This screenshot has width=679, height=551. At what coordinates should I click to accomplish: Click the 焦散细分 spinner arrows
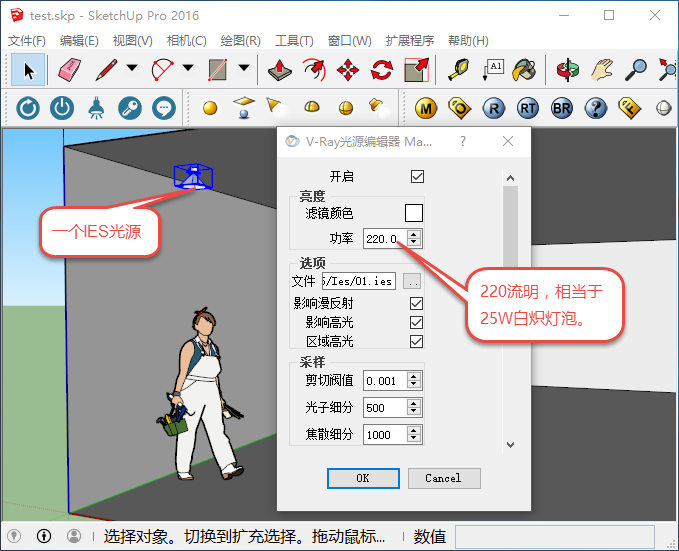[x=414, y=434]
